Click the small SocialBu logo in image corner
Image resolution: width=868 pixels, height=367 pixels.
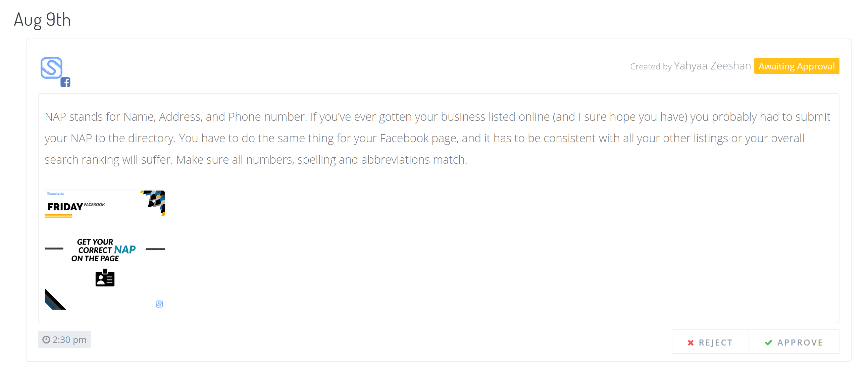pos(159,304)
